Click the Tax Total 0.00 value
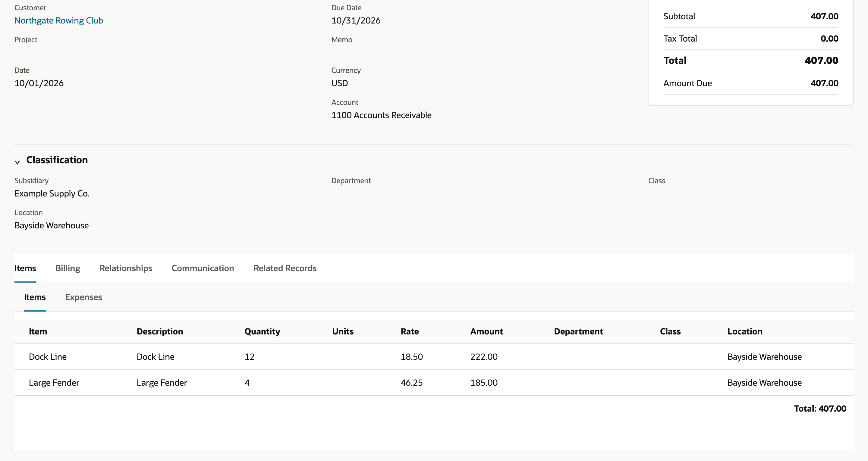Image resolution: width=868 pixels, height=461 pixels. tap(829, 39)
